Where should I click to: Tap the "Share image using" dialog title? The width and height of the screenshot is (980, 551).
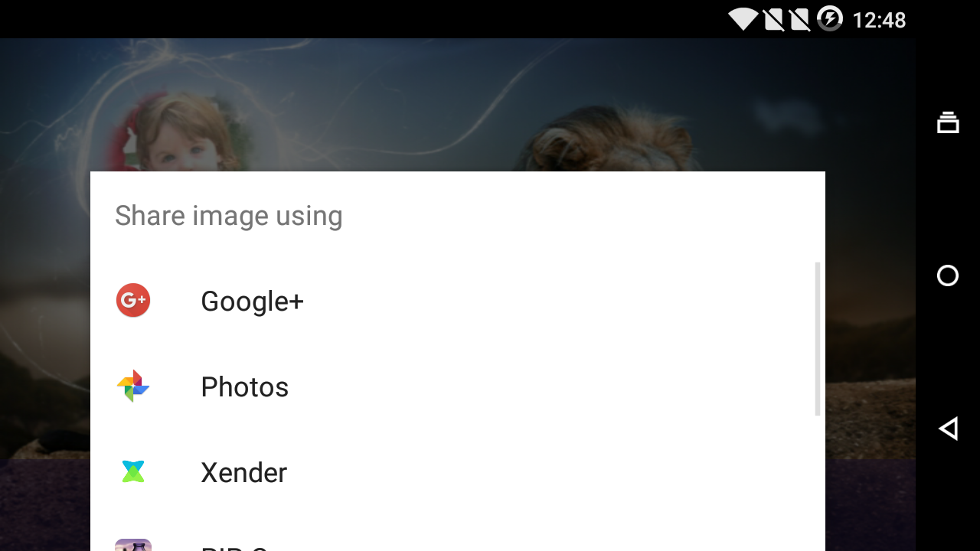tap(229, 216)
